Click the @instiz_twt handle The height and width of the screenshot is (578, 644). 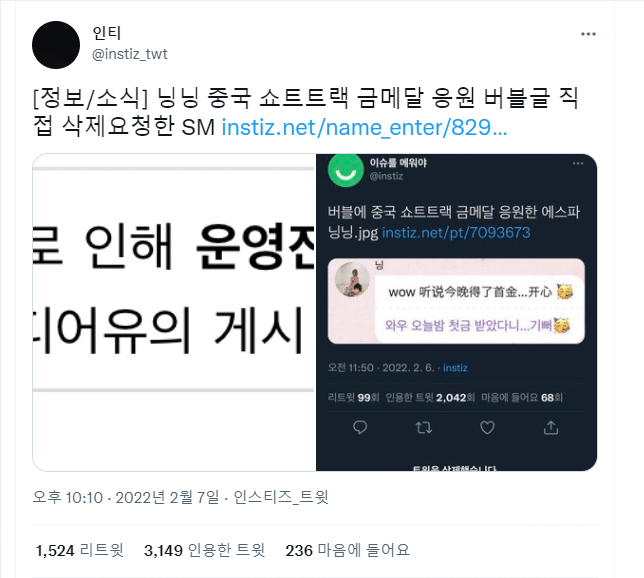click(x=130, y=54)
